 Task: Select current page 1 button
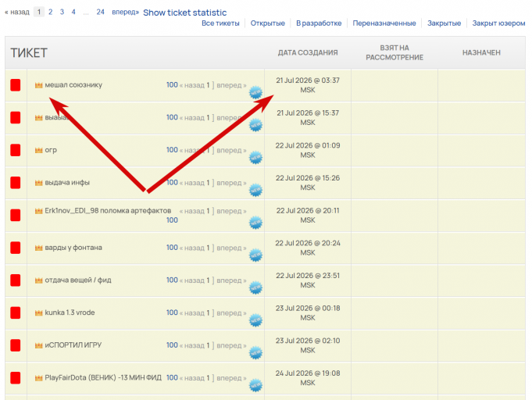pyautogui.click(x=39, y=12)
